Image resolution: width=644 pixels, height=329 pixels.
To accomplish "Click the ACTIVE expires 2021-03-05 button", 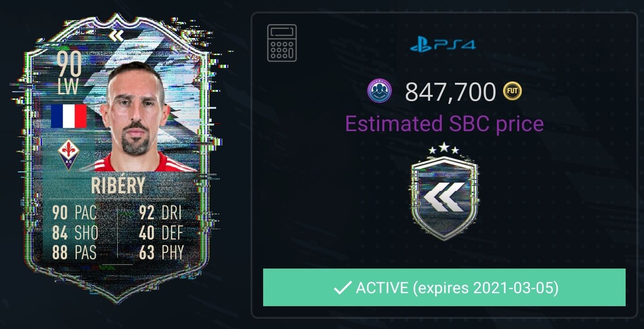I will tap(444, 287).
